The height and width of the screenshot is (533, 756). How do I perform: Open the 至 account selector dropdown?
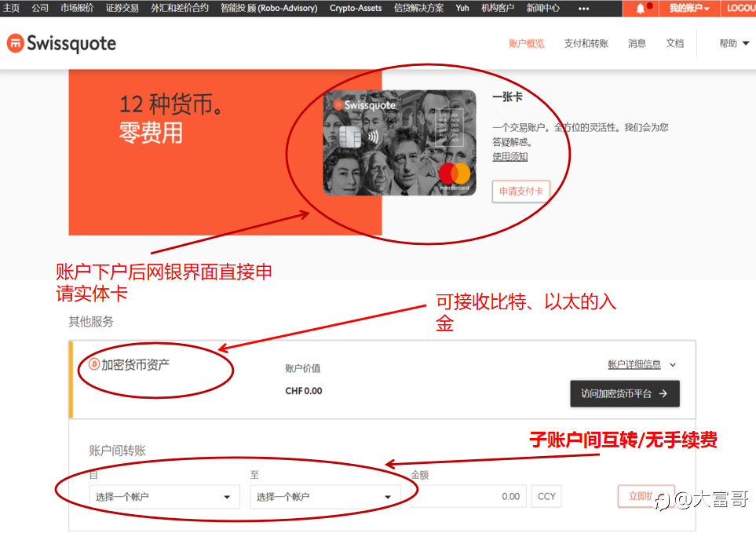[325, 497]
